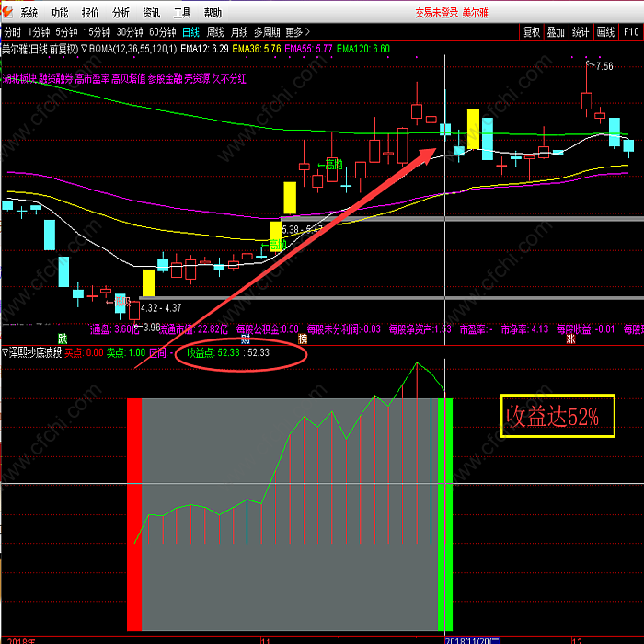Open the 功能 menu
The width and height of the screenshot is (644, 644).
(60, 13)
